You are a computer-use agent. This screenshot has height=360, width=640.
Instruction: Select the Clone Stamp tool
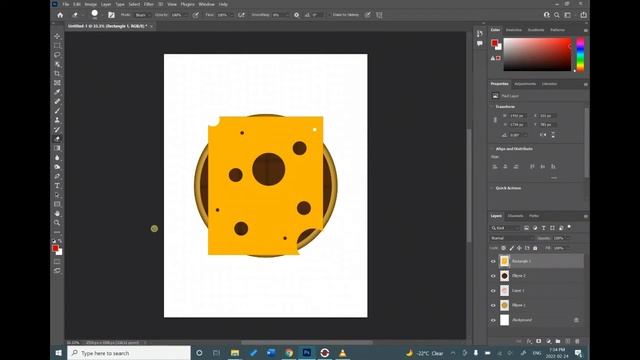[57, 120]
